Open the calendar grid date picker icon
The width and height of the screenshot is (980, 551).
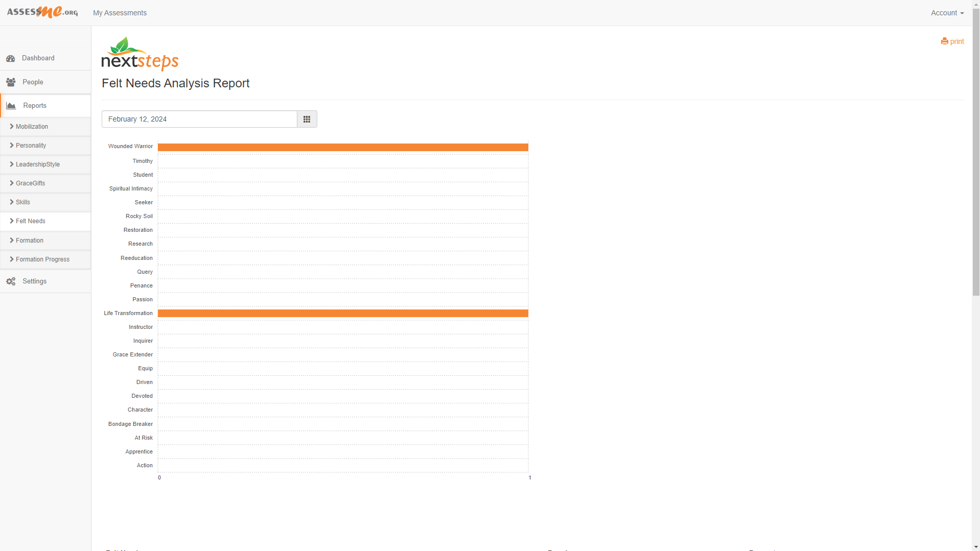click(x=307, y=119)
